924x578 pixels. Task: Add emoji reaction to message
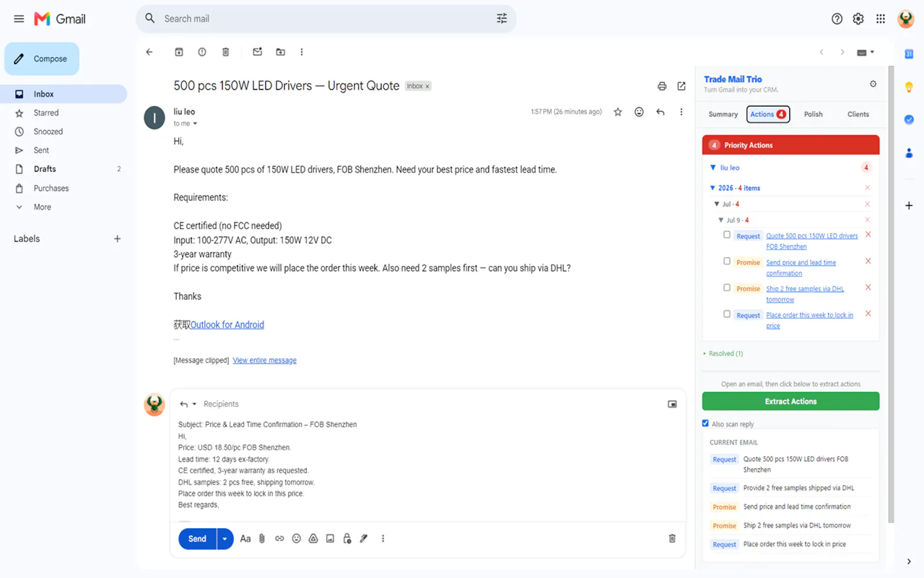[x=639, y=112]
